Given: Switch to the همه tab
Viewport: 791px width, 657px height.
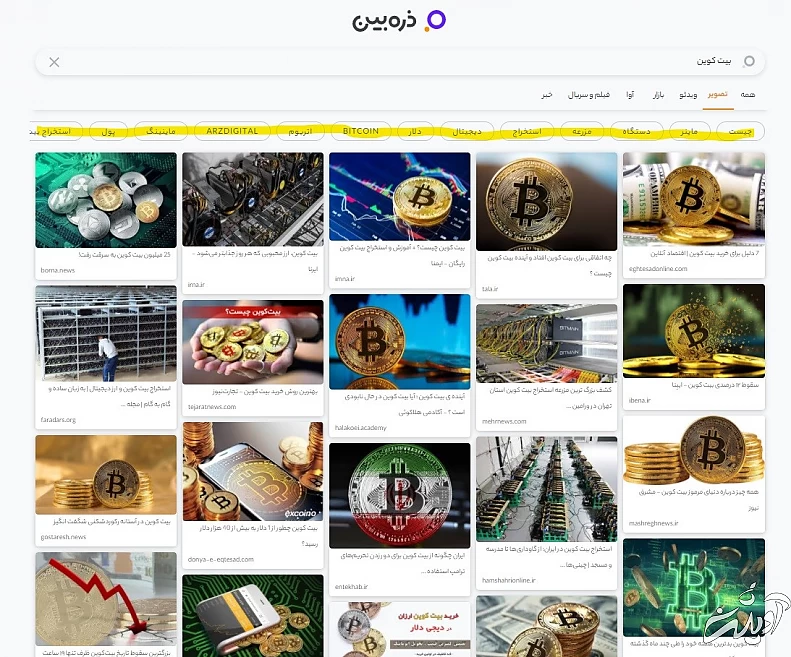Looking at the screenshot, I should click(x=748, y=94).
